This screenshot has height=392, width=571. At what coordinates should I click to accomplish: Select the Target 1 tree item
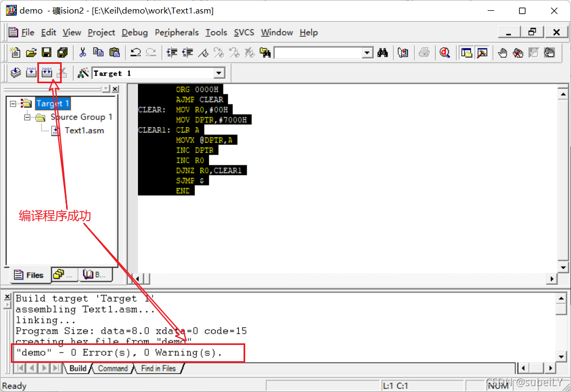pyautogui.click(x=53, y=104)
